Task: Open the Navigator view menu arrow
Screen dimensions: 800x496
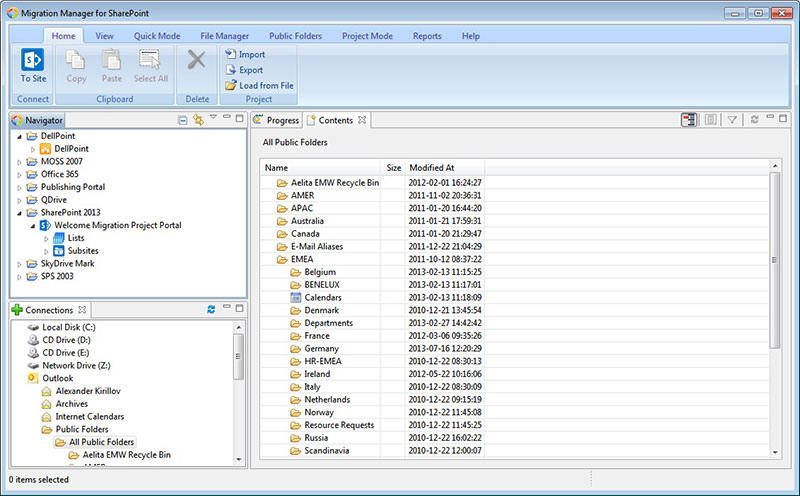Action: (213, 117)
